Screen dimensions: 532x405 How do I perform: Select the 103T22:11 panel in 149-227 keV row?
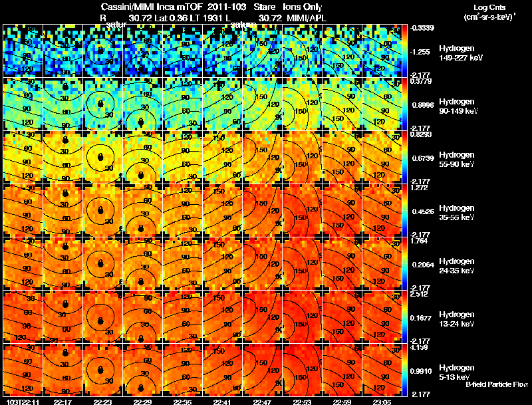(23, 51)
